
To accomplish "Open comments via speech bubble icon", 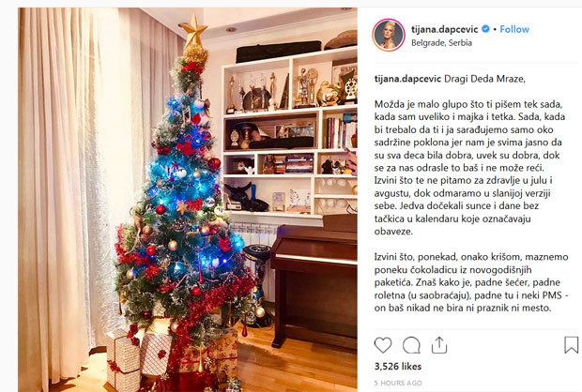I will [x=411, y=345].
